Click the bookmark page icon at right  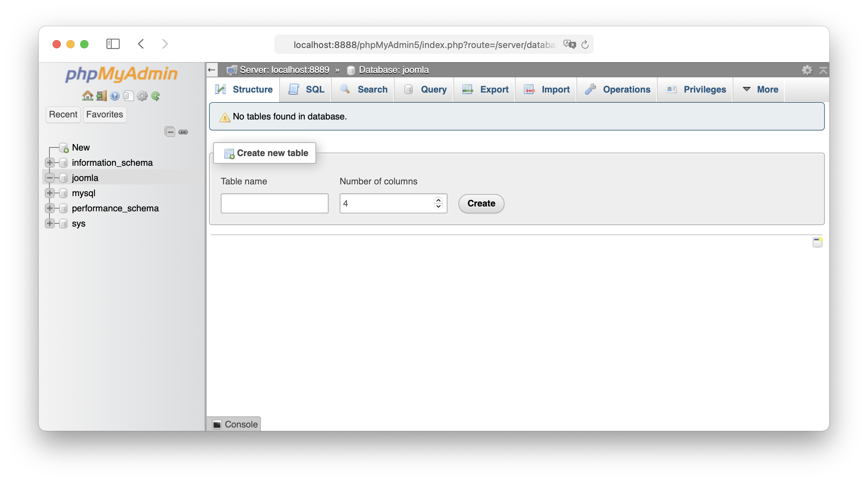(817, 242)
